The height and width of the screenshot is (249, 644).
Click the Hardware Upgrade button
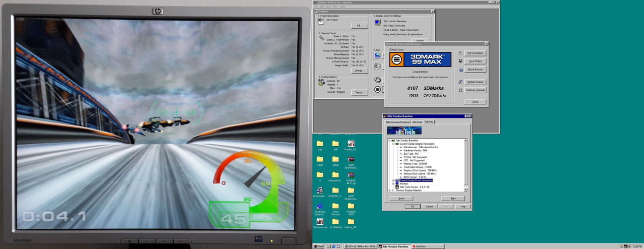point(475,90)
